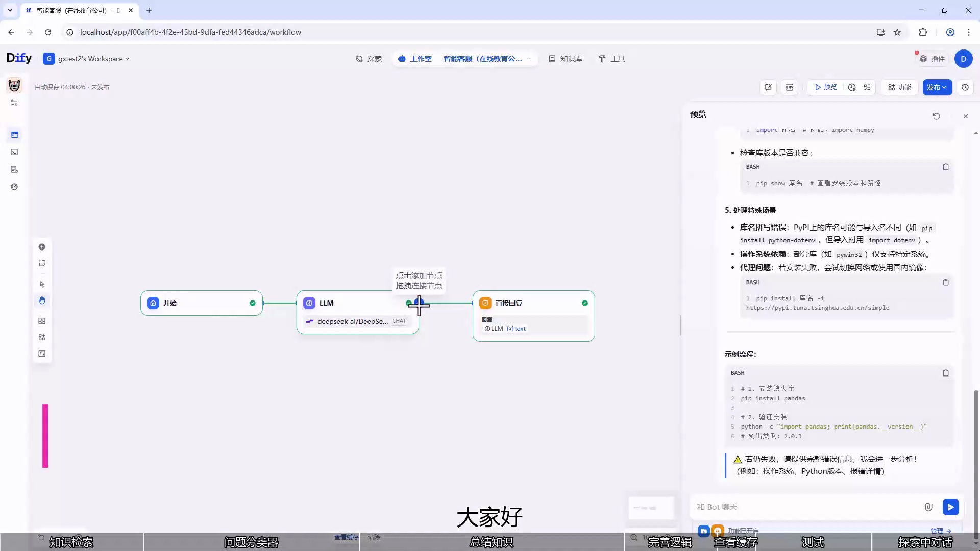Open the API access terminal icon
This screenshot has width=980, height=551.
(14, 152)
